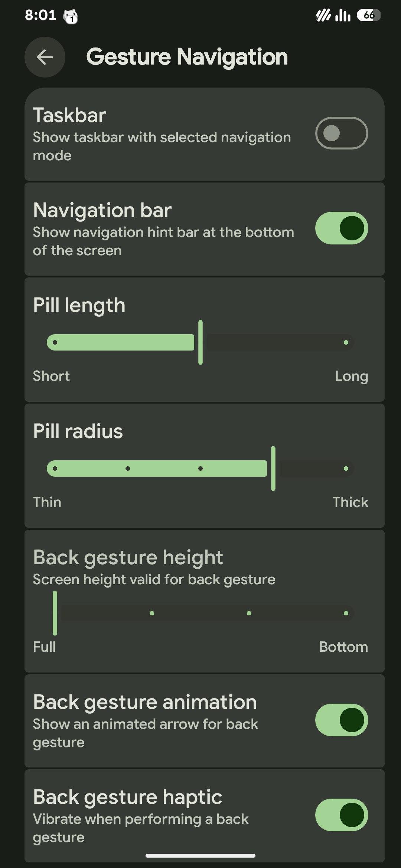The image size is (401, 868).
Task: Tap the signal strength bars icon
Action: (x=343, y=16)
